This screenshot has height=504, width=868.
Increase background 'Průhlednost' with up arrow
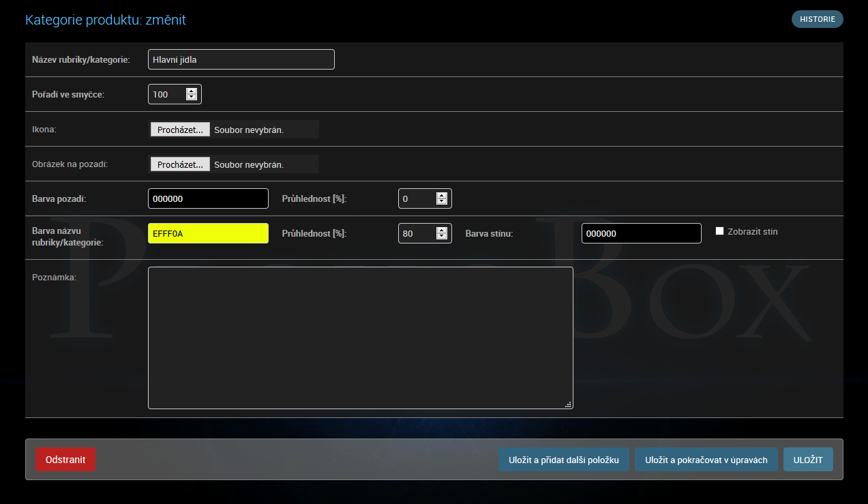click(442, 195)
